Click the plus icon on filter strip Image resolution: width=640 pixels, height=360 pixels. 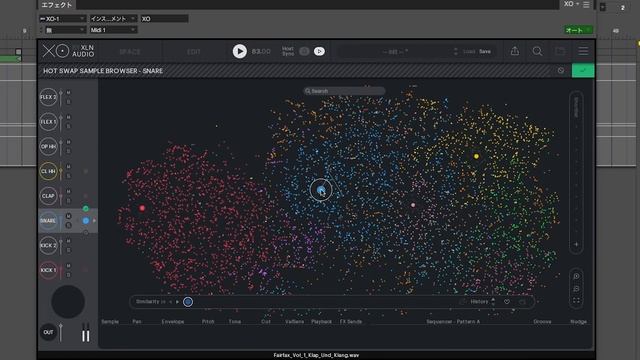576,244
